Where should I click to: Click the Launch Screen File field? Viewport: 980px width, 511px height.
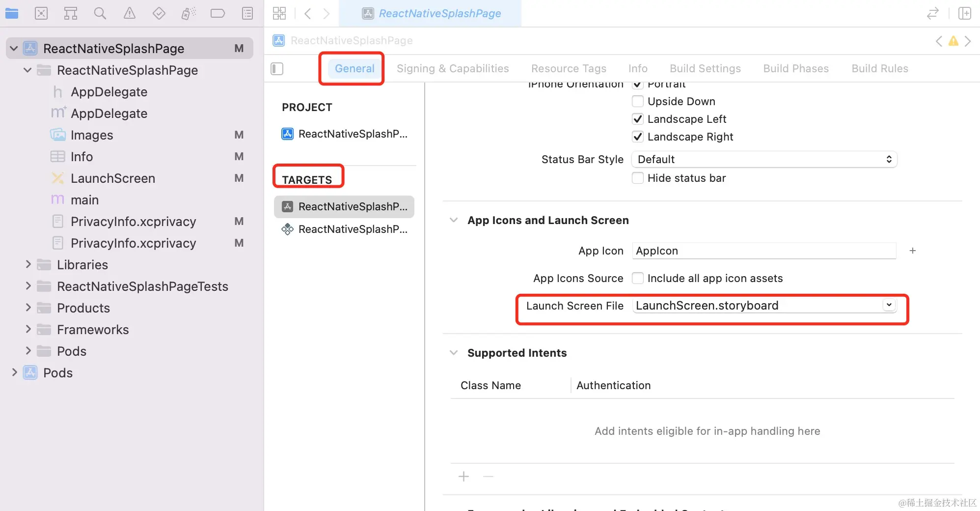tap(764, 306)
